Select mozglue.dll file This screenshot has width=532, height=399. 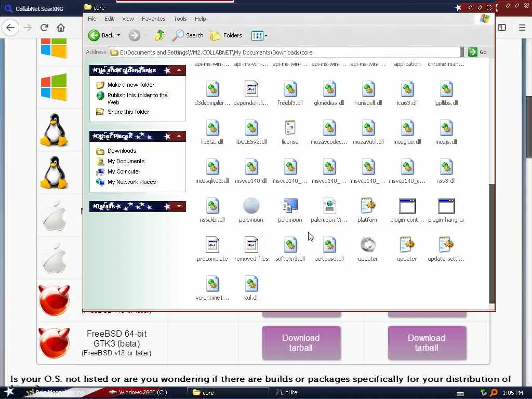(407, 128)
